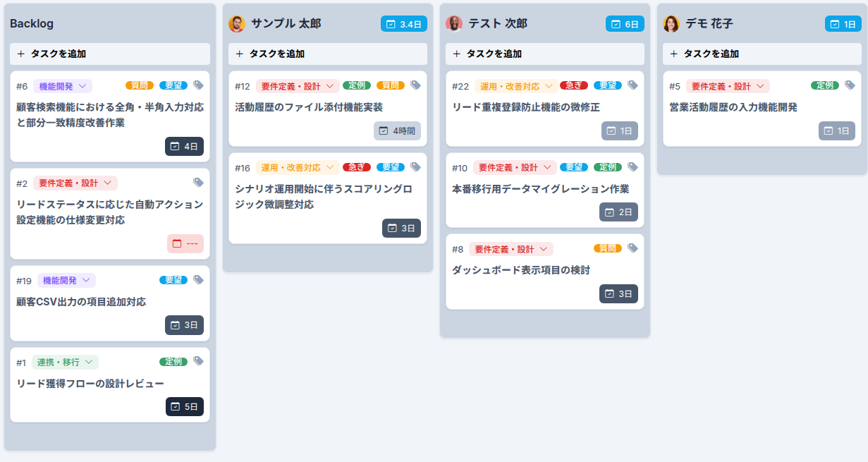Open task リード獲得フローの設計レビュー
Image resolution: width=868 pixels, height=462 pixels.
90,384
